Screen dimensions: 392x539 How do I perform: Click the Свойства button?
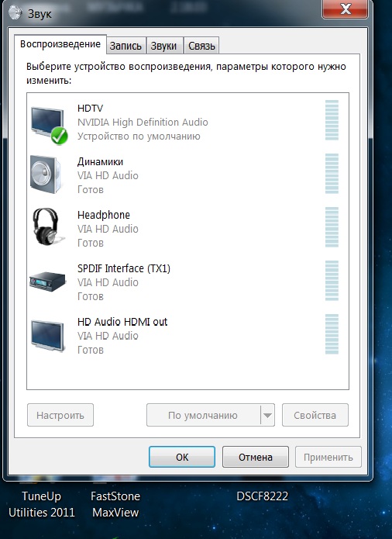click(315, 415)
